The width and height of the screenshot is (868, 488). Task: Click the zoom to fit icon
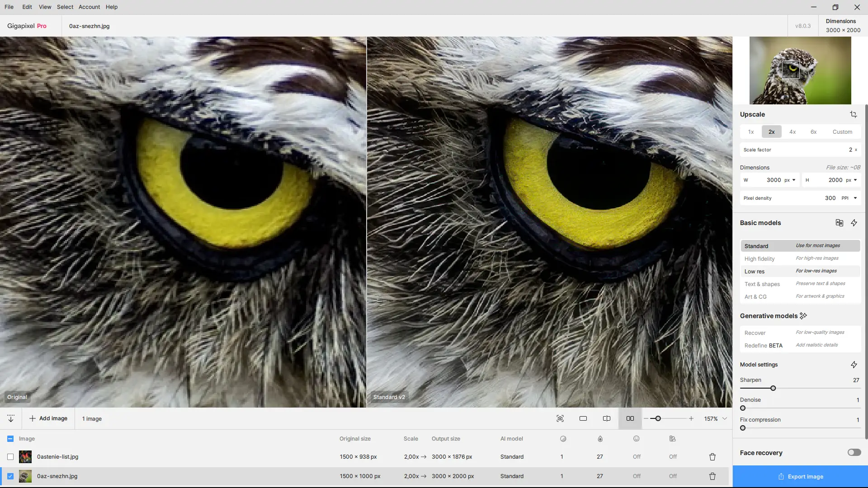click(560, 418)
